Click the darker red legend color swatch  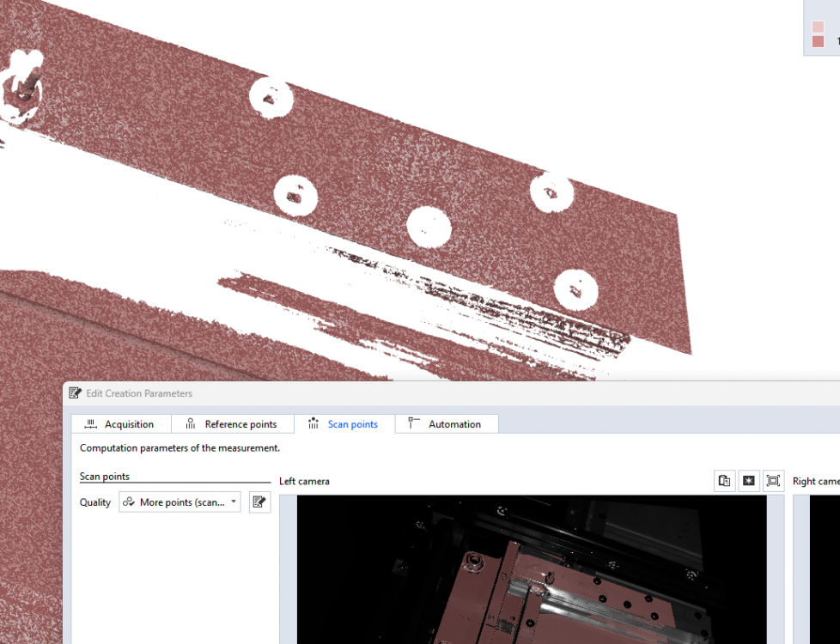coord(818,41)
